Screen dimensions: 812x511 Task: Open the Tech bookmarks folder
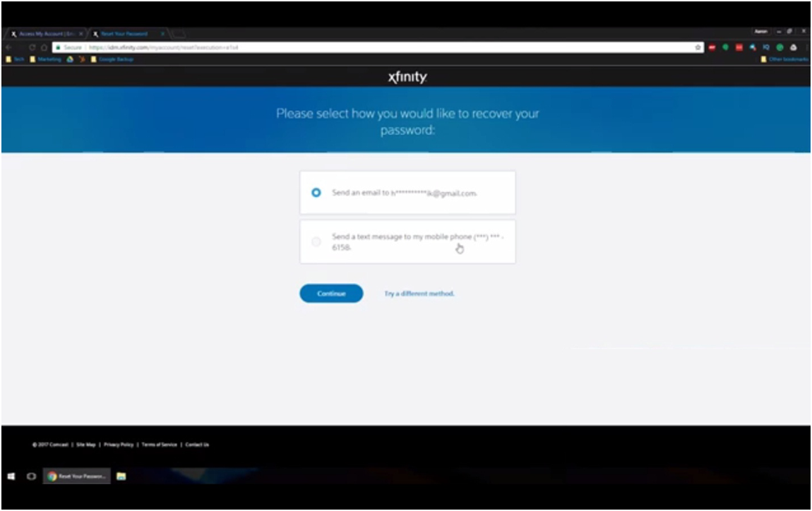(15, 59)
